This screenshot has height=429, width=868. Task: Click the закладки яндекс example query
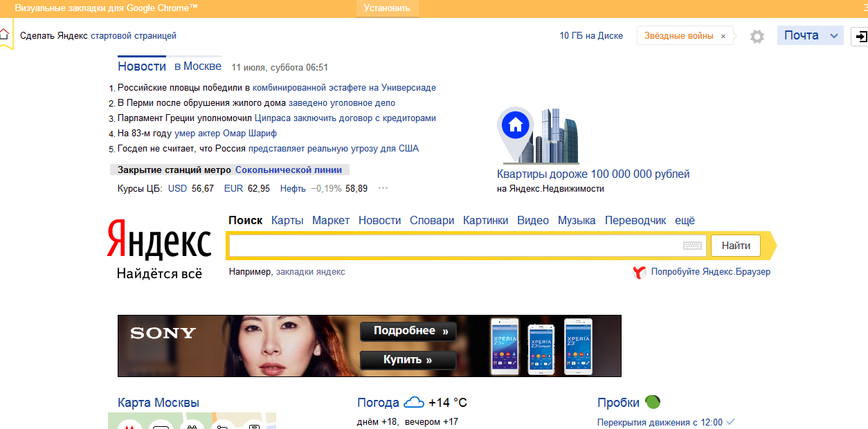[310, 272]
